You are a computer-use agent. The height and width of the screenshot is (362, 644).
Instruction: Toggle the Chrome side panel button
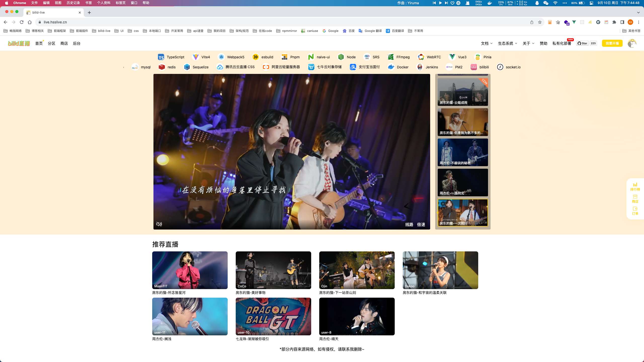point(622,22)
